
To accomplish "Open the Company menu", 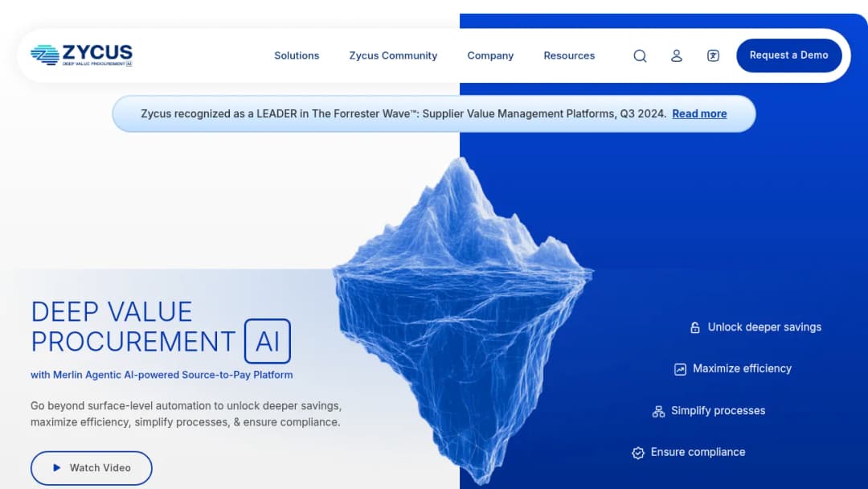I will (x=490, y=55).
